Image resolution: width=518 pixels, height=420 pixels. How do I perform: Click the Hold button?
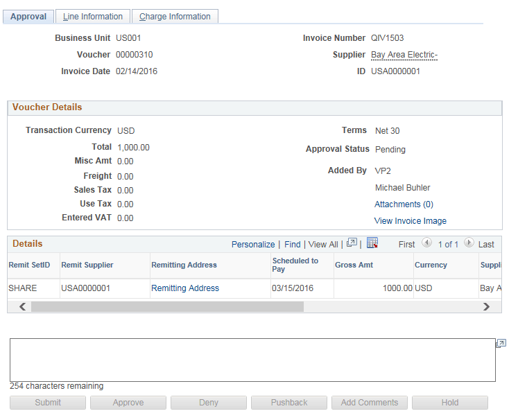[450, 403]
